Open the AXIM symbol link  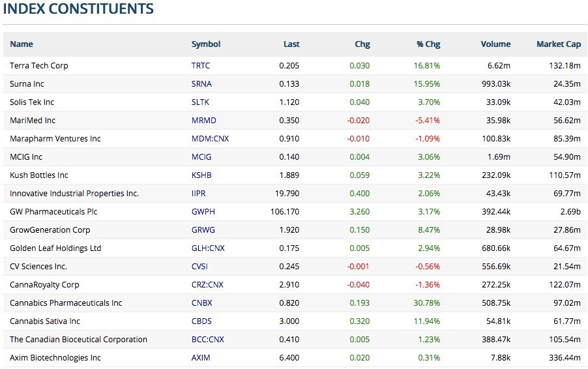click(201, 358)
